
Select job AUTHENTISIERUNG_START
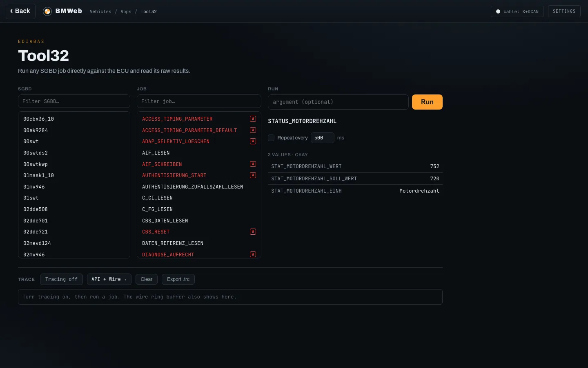tap(199, 175)
